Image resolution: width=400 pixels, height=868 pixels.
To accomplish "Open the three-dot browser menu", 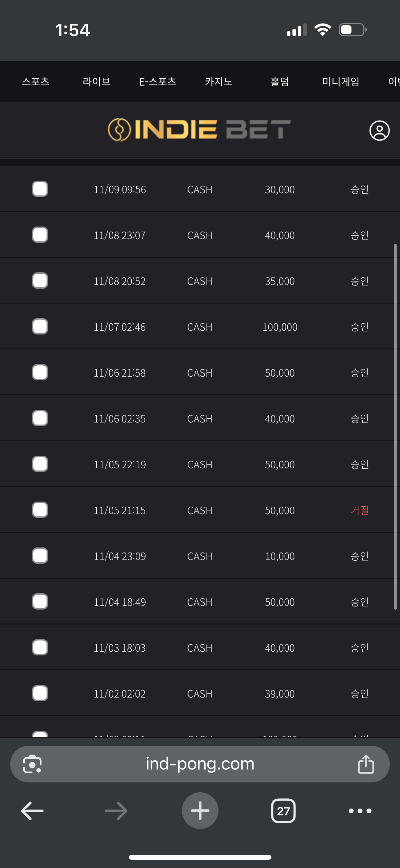I will click(360, 811).
